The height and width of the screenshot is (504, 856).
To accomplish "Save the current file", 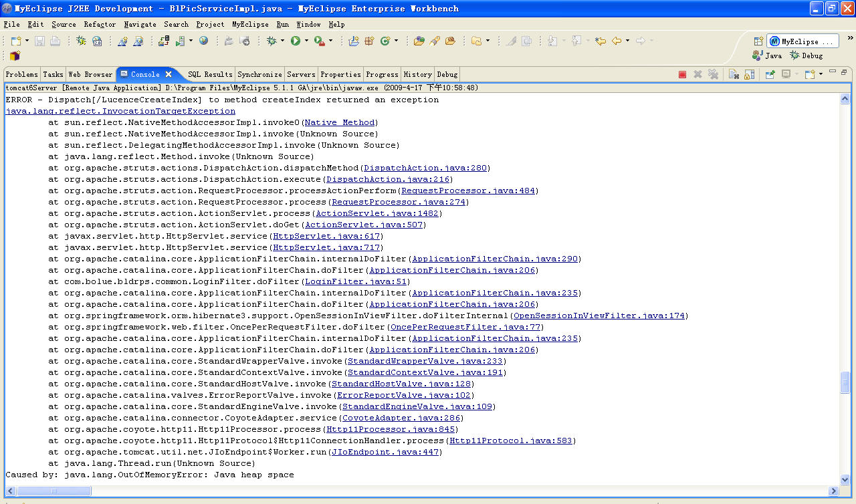I will (x=39, y=40).
